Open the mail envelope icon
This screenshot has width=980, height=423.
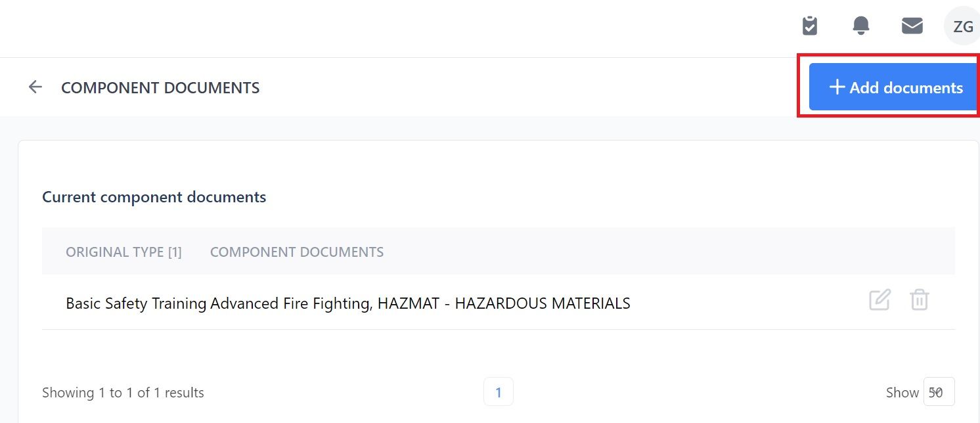[x=912, y=26]
